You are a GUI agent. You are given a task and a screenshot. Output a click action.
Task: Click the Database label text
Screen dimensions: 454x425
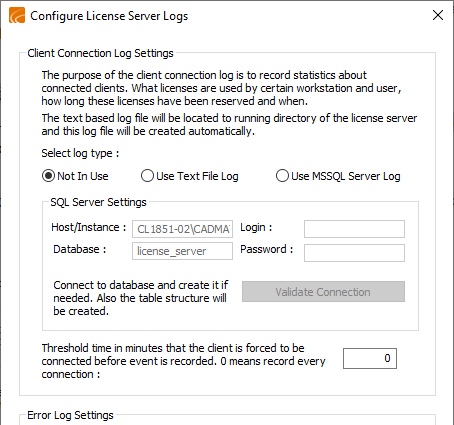click(x=80, y=249)
